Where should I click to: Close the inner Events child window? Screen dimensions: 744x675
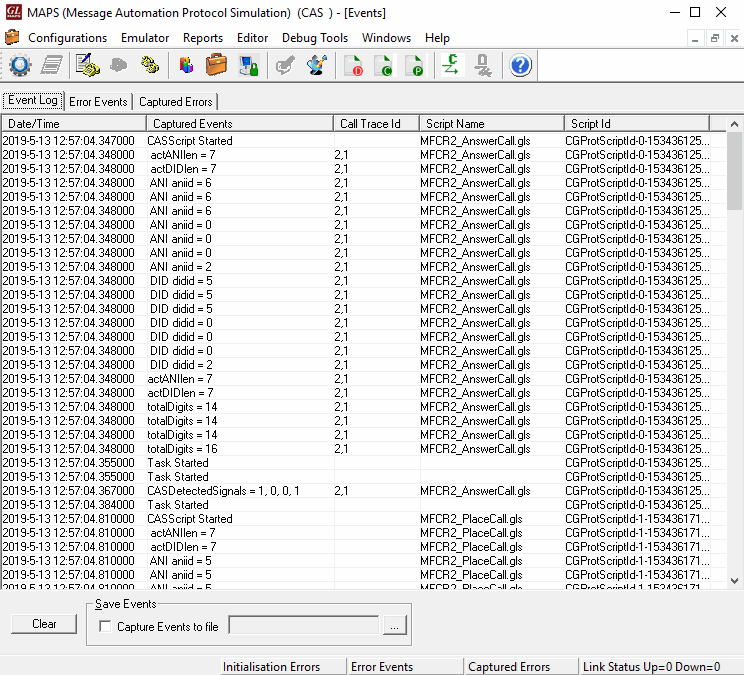pyautogui.click(x=734, y=38)
